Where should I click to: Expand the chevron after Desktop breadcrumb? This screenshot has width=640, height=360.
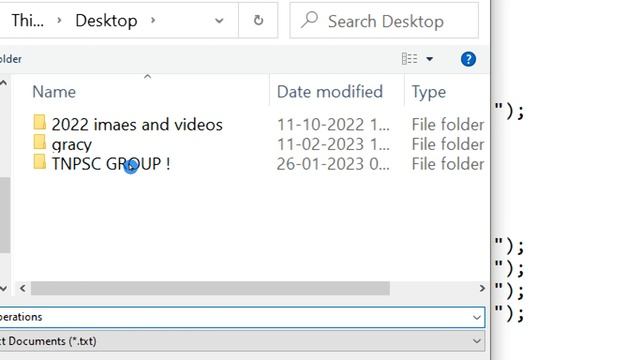pyautogui.click(x=153, y=20)
